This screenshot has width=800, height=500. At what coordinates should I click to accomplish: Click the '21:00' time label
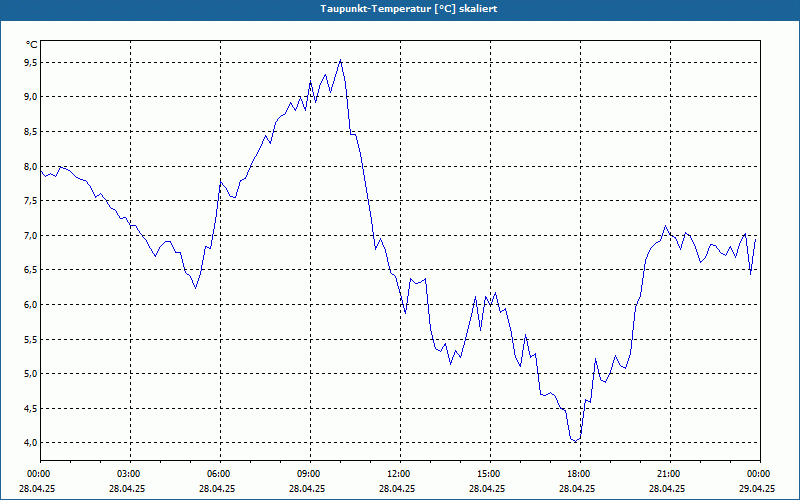coord(670,474)
